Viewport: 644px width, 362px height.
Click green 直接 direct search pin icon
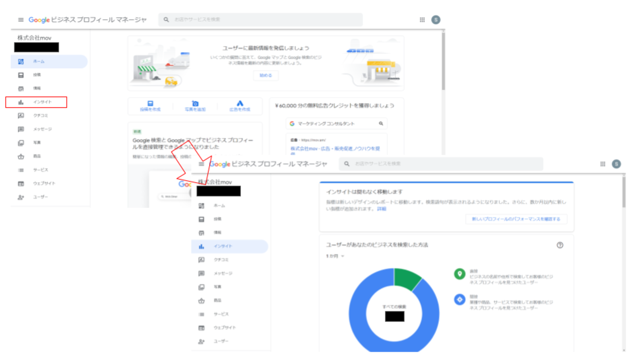[459, 274]
